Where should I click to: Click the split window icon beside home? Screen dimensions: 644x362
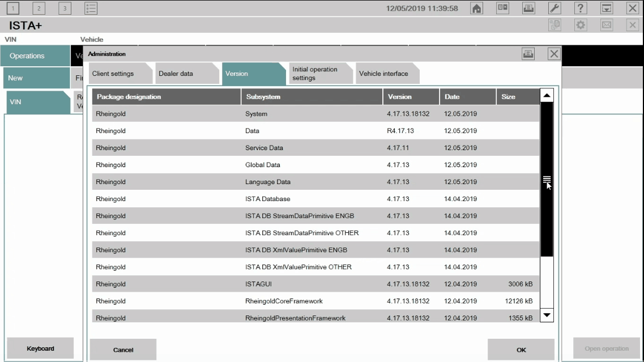tap(502, 8)
